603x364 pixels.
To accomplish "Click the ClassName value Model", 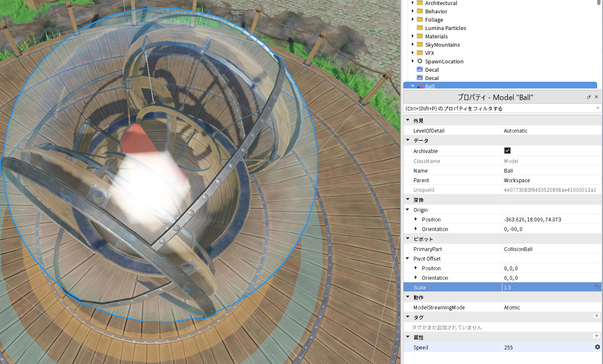I will tap(511, 161).
